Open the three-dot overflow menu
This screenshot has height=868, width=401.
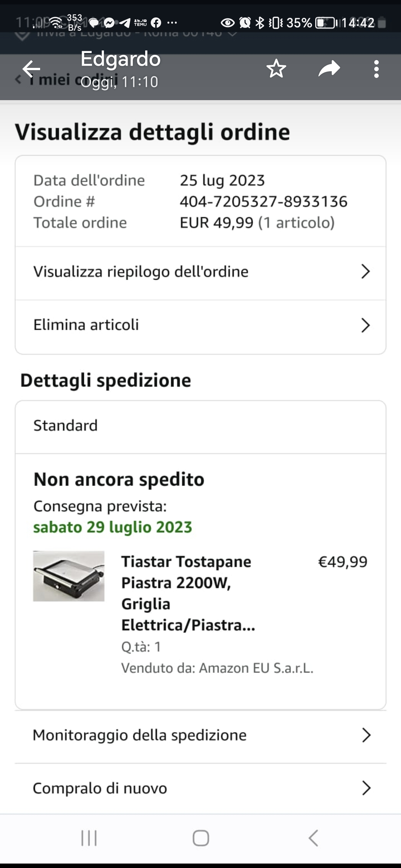click(376, 69)
